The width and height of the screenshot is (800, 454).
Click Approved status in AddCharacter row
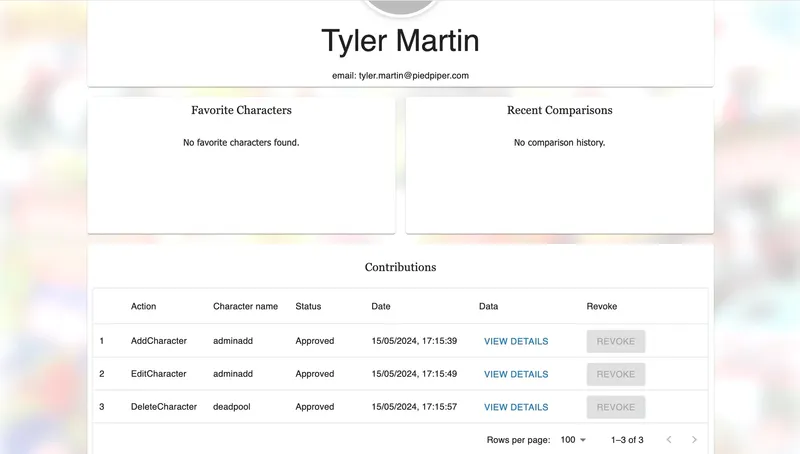315,341
